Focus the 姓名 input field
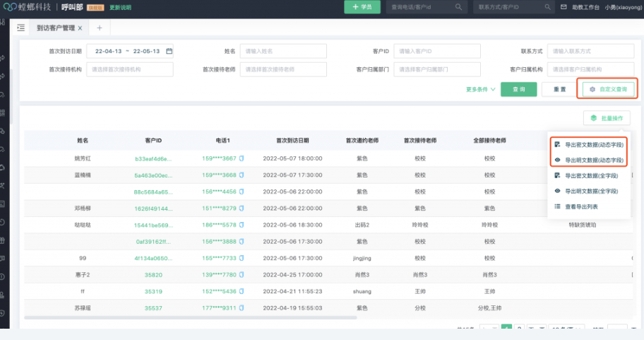644x340 pixels. pos(283,51)
